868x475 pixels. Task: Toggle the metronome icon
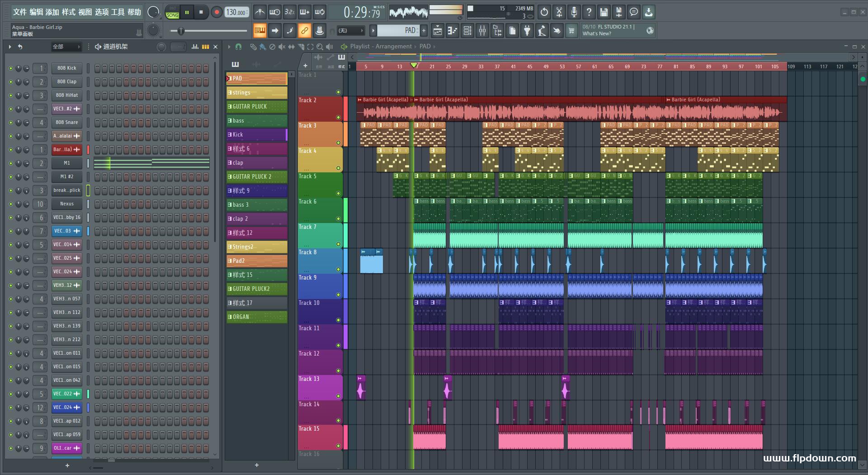pos(259,12)
